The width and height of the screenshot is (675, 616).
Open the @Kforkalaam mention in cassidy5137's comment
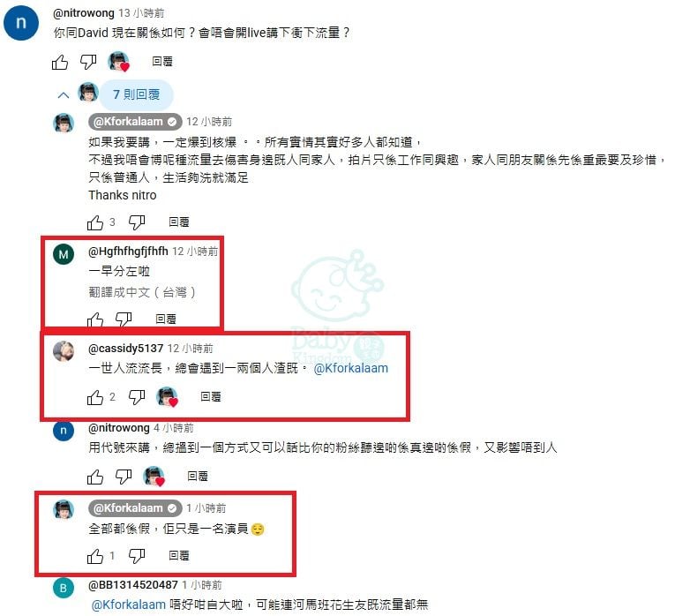tap(351, 369)
